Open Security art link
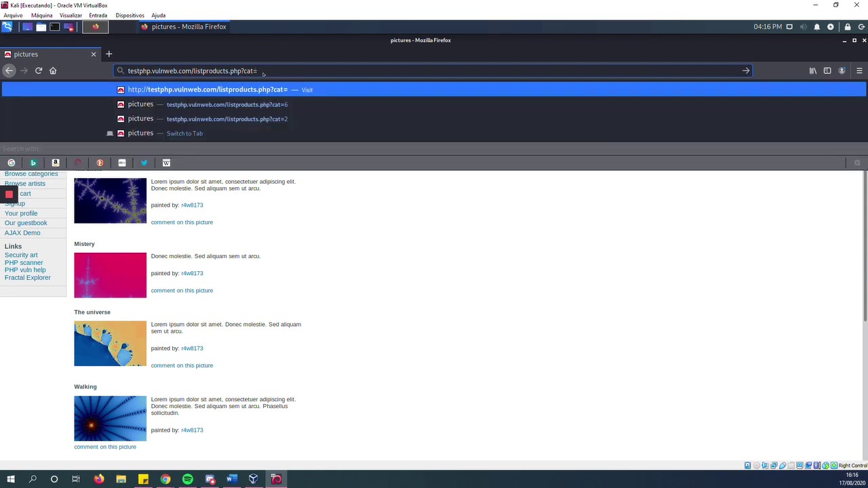This screenshot has width=868, height=488. pyautogui.click(x=21, y=255)
